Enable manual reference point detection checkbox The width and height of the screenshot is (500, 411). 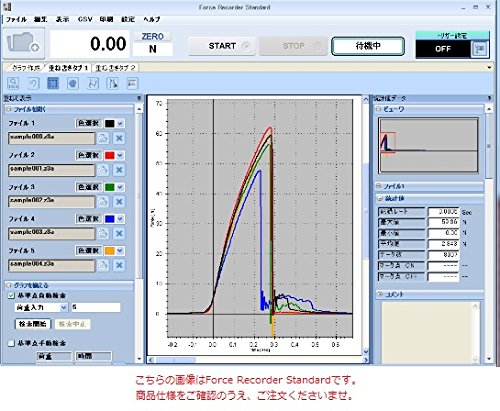pyautogui.click(x=11, y=343)
